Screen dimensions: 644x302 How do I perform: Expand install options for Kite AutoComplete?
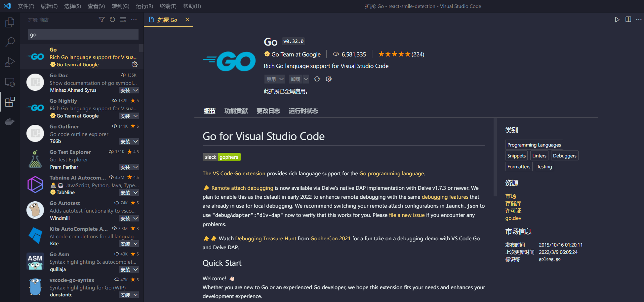[136, 244]
